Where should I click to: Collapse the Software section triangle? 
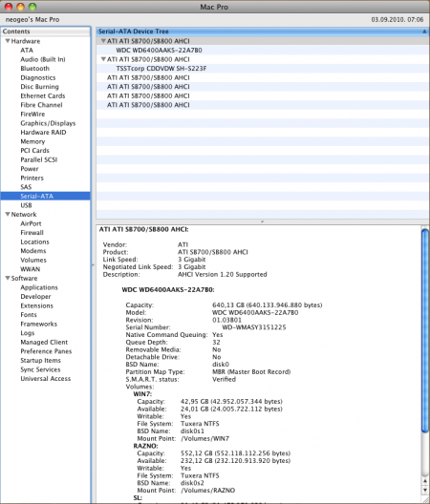pos(8,278)
